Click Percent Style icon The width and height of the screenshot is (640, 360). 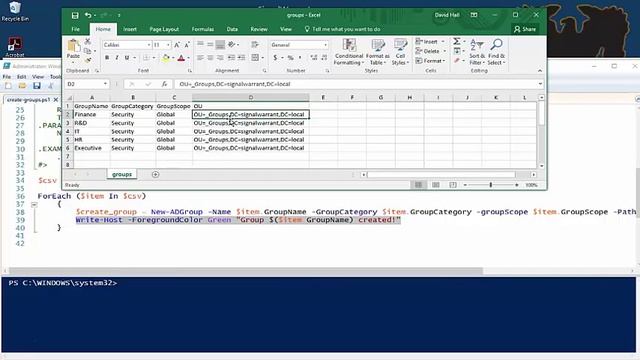coord(291,58)
